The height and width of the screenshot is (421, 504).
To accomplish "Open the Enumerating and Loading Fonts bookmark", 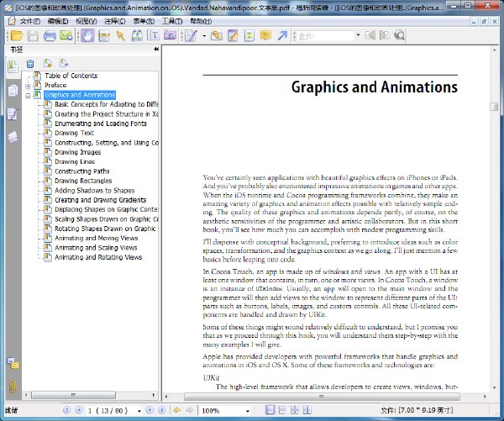I will click(x=101, y=124).
